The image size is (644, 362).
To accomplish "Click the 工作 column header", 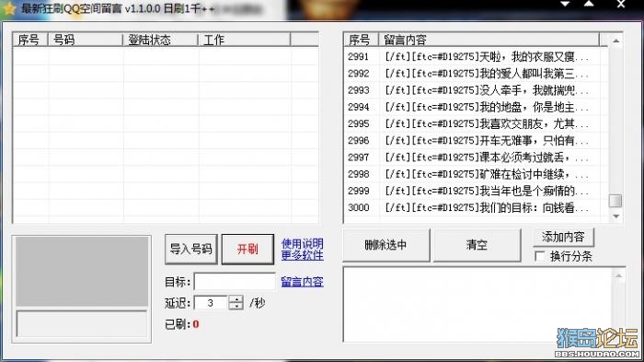I will point(245,40).
